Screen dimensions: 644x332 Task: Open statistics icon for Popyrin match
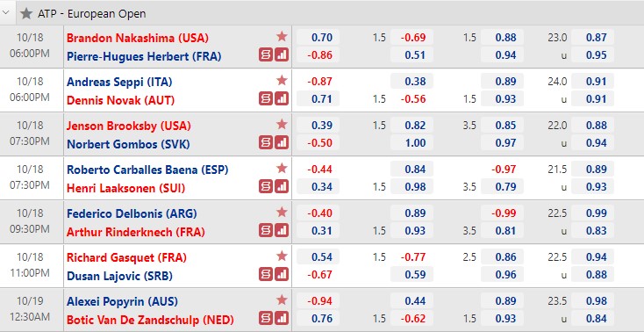[282, 318]
